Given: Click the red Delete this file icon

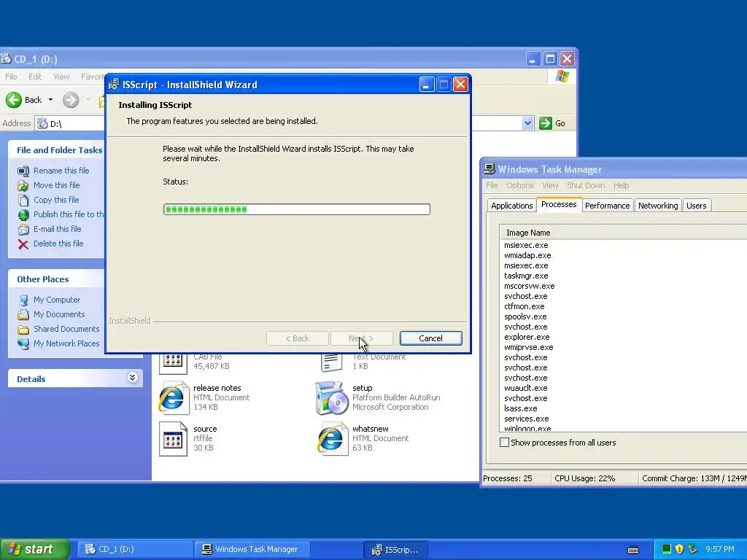Looking at the screenshot, I should (x=23, y=244).
